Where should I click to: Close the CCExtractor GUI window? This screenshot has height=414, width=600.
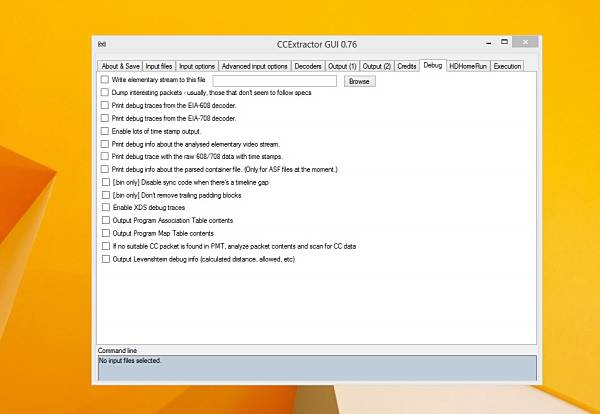(x=525, y=42)
